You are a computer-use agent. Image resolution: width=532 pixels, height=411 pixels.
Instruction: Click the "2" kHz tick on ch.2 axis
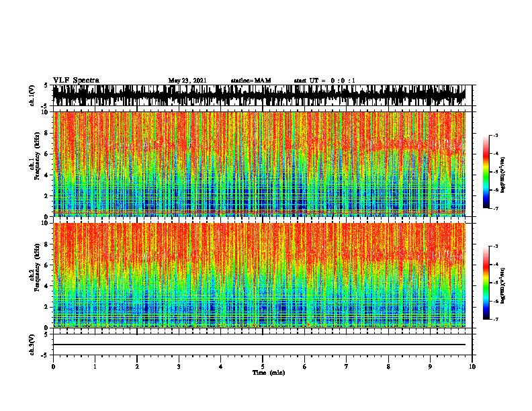point(47,307)
